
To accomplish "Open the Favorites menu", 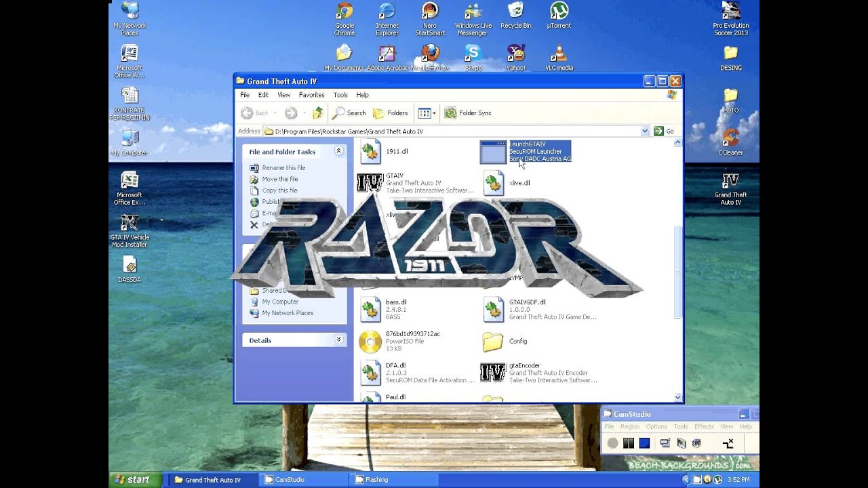I will pos(312,95).
